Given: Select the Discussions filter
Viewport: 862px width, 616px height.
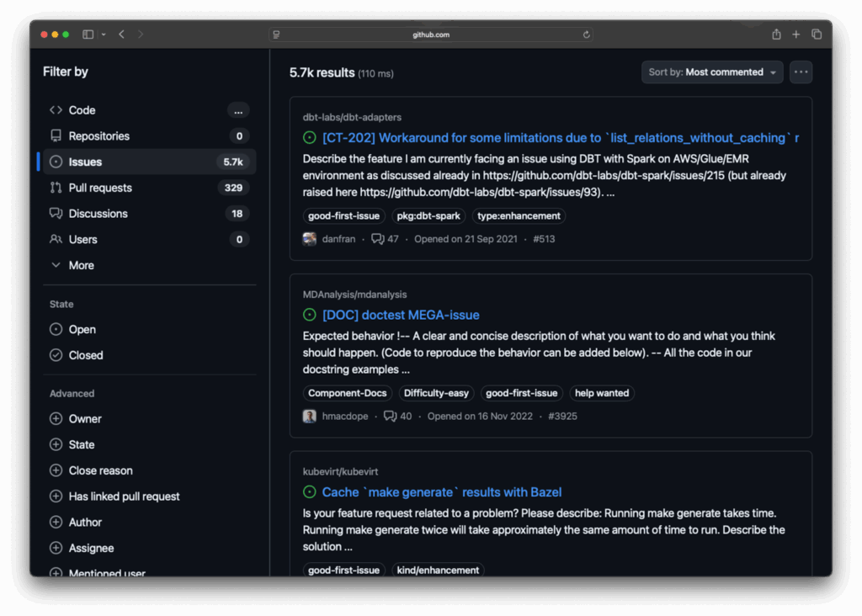Looking at the screenshot, I should coord(98,214).
